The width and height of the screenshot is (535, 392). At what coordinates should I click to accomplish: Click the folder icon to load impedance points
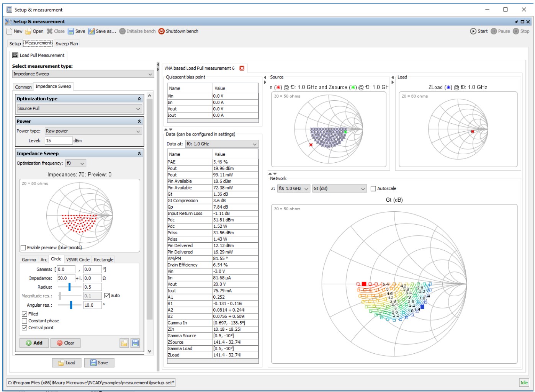[124, 343]
